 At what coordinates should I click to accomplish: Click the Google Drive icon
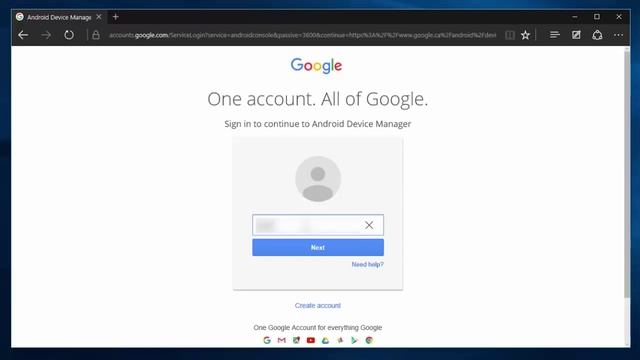(325, 340)
